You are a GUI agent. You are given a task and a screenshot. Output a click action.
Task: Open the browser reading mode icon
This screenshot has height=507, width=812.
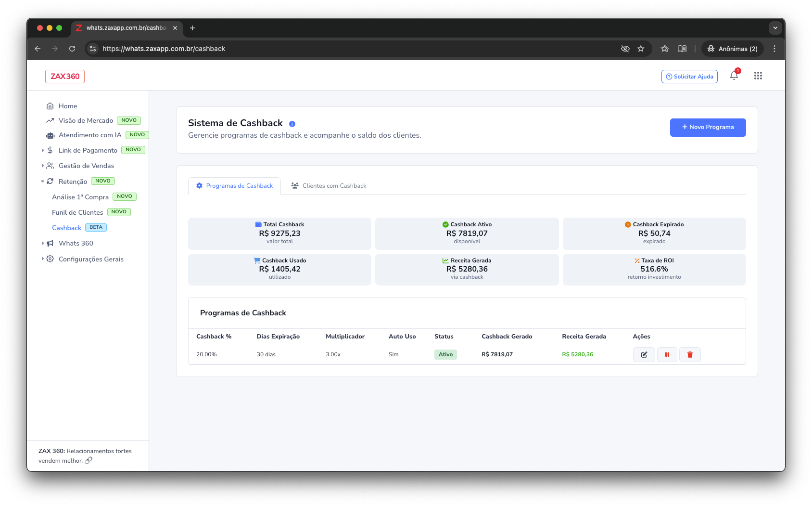point(682,49)
